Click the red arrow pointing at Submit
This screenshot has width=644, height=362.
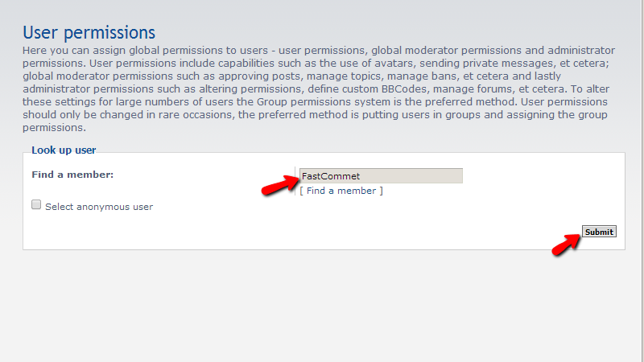coord(567,241)
